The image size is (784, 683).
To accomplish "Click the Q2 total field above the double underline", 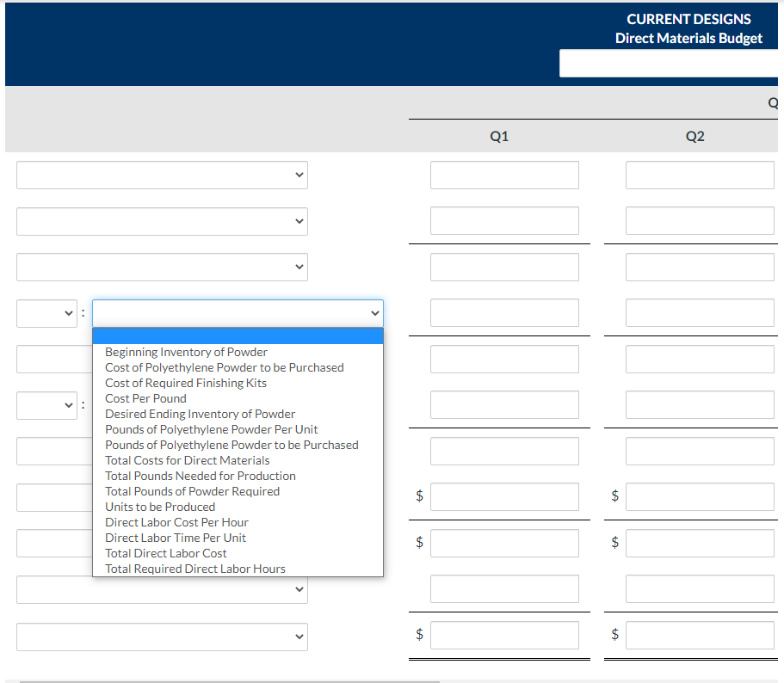I will [700, 635].
